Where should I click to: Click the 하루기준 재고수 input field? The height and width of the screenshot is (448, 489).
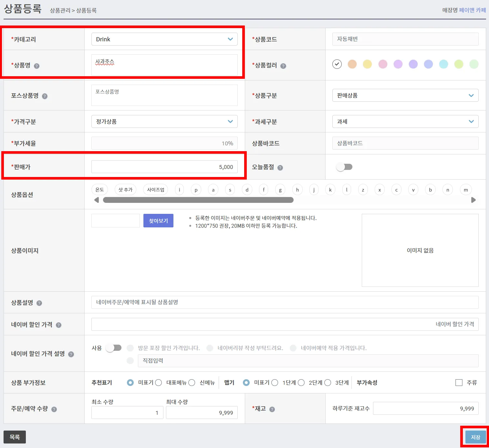[x=426, y=408]
